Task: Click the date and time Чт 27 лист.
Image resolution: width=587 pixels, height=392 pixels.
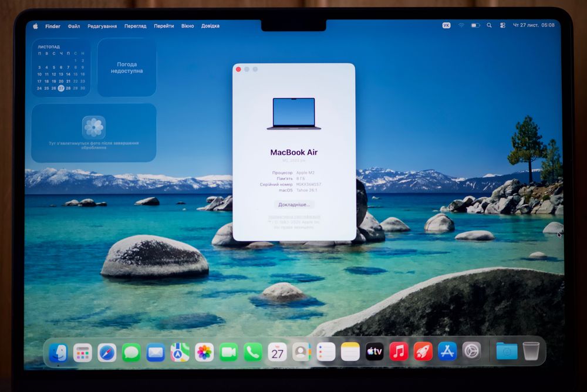Action: [x=534, y=25]
